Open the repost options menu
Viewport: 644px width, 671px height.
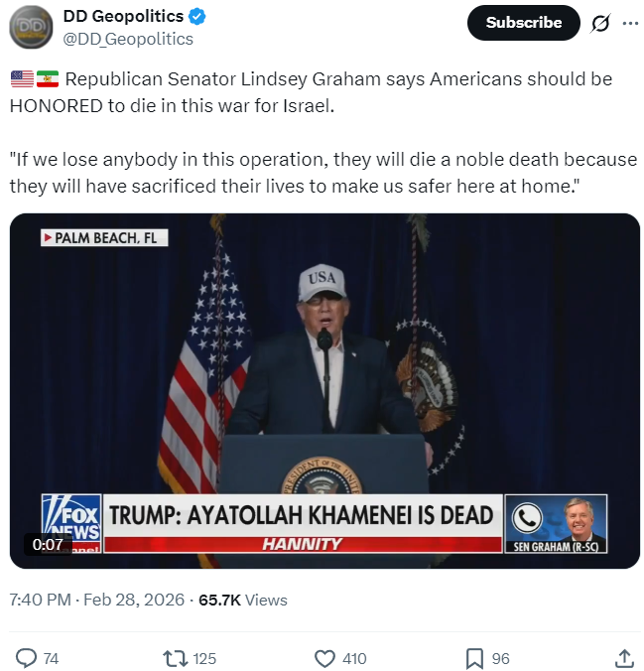click(x=175, y=658)
